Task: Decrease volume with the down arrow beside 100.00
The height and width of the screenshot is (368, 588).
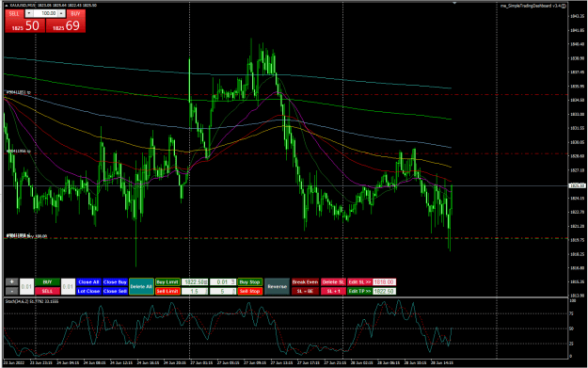Action: [29, 13]
